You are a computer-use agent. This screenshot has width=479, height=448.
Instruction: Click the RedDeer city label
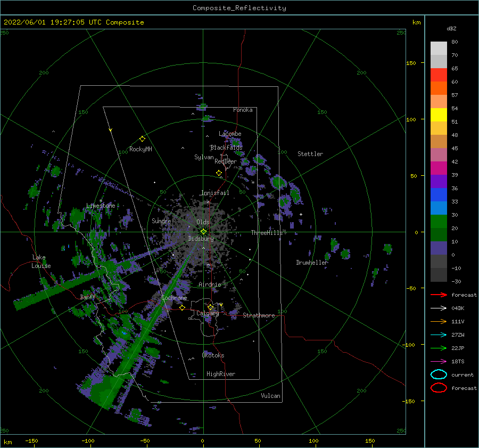[x=226, y=161]
